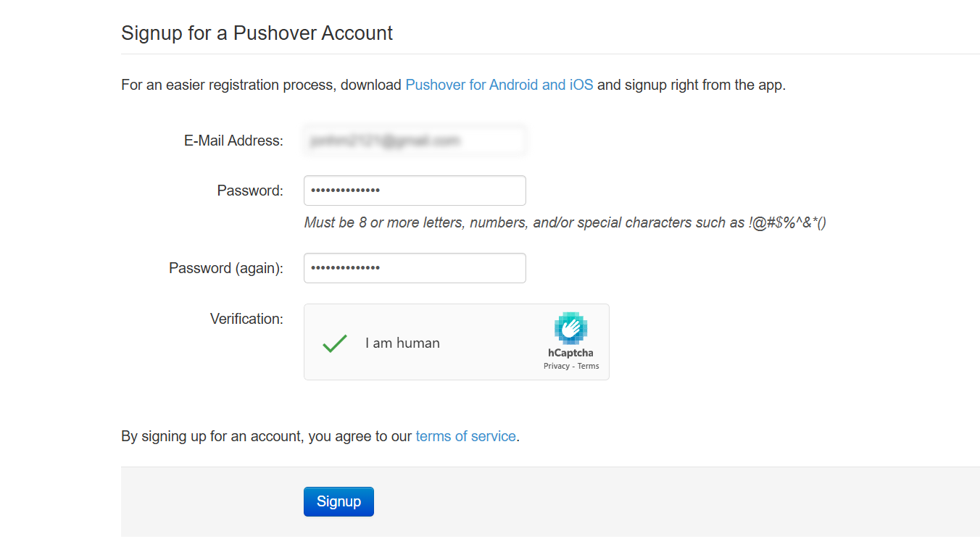The width and height of the screenshot is (980, 539).
Task: Click the "Signup for a Pushover Account" heading
Action: [x=257, y=33]
